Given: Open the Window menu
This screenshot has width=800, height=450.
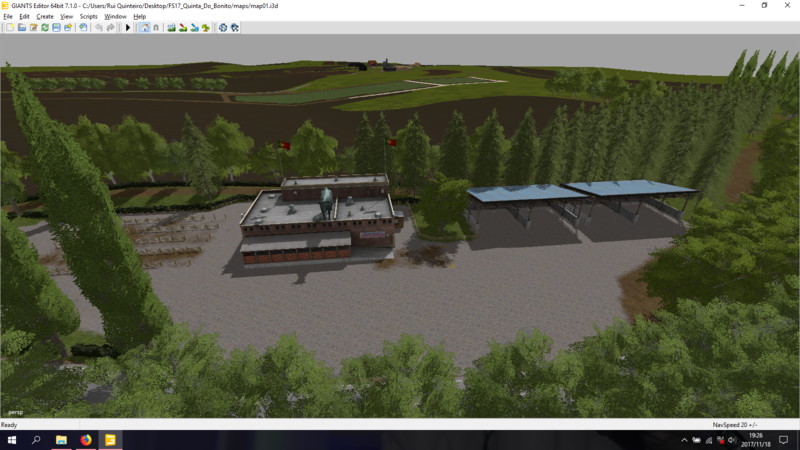Looking at the screenshot, I should click(x=115, y=17).
